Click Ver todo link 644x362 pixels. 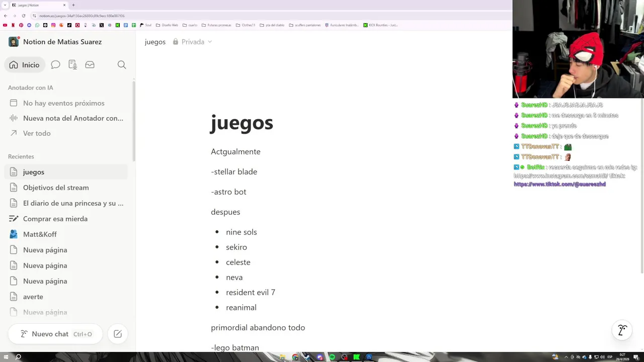[37, 133]
